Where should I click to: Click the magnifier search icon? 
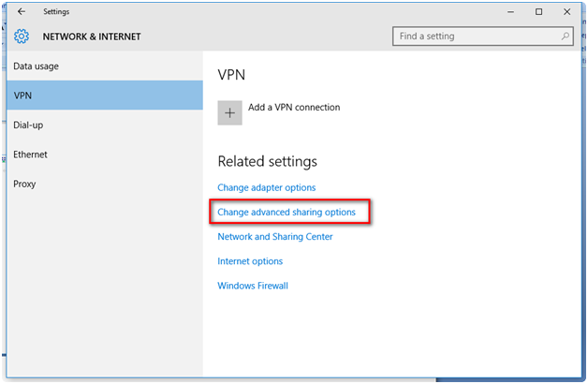(x=566, y=37)
